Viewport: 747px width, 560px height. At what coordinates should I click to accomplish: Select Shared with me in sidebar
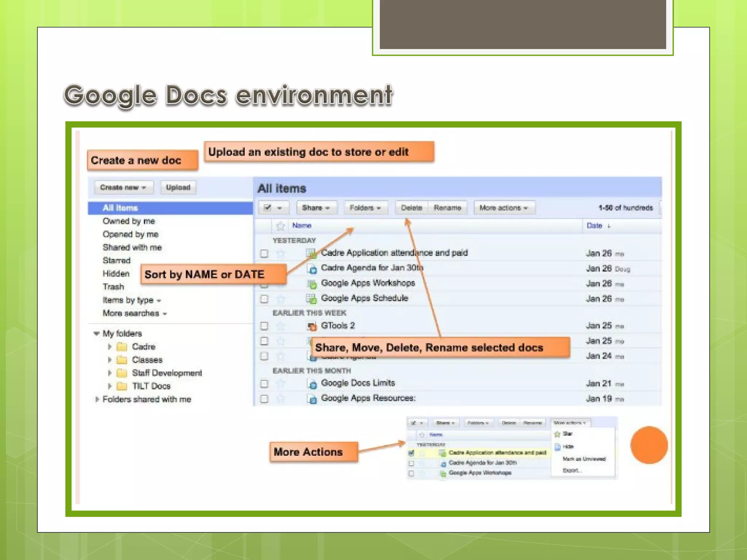tap(132, 248)
